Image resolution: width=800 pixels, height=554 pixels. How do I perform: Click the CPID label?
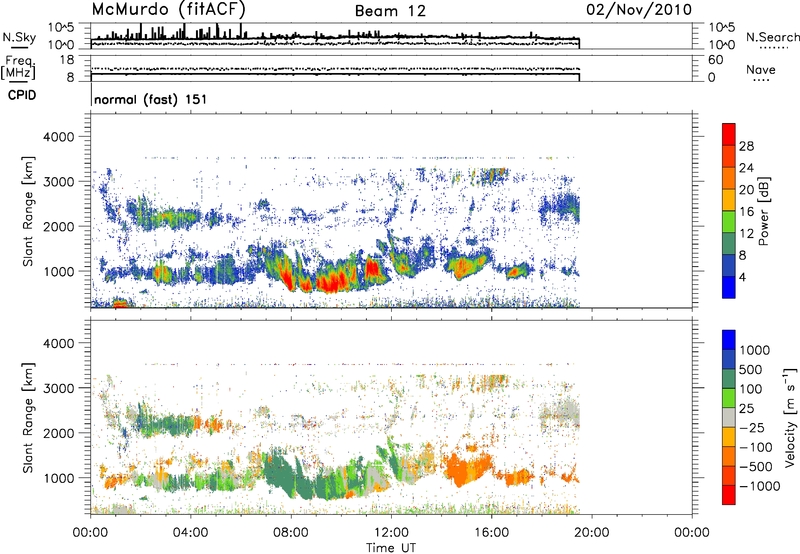[22, 95]
